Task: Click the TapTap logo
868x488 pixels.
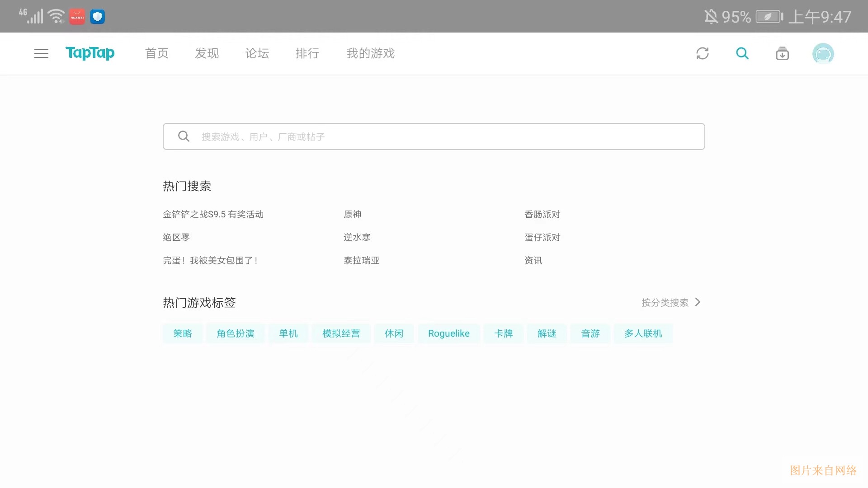Action: tap(90, 53)
